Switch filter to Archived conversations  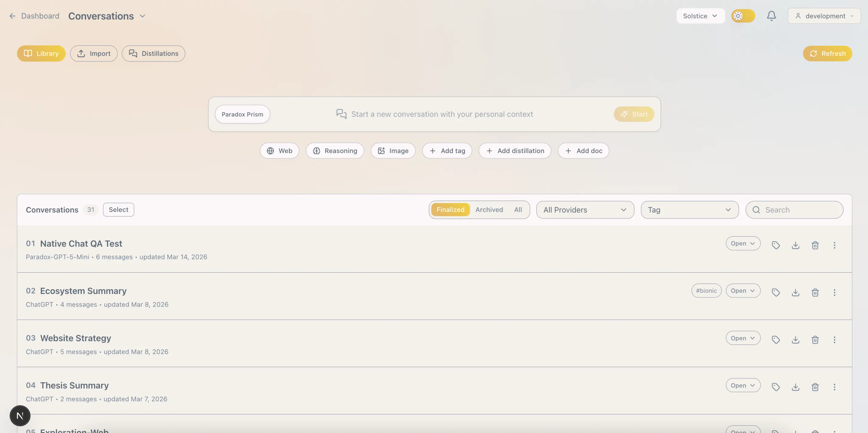click(x=489, y=209)
